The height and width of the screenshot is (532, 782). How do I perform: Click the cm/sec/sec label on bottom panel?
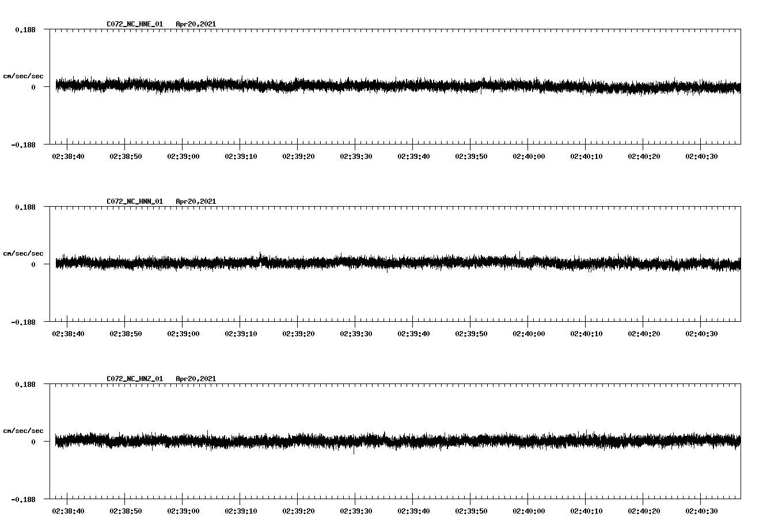coord(23,430)
